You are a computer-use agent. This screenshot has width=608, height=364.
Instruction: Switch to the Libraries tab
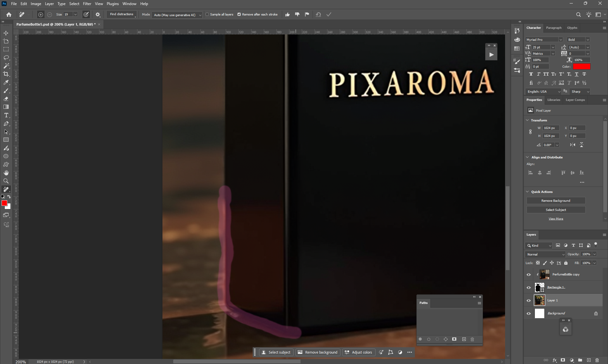(x=554, y=100)
